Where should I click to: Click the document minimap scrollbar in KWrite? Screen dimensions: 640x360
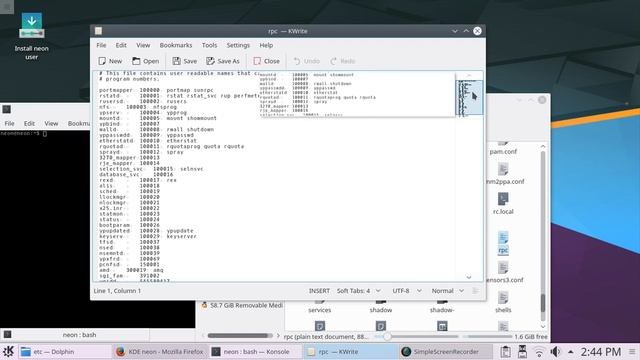469,97
